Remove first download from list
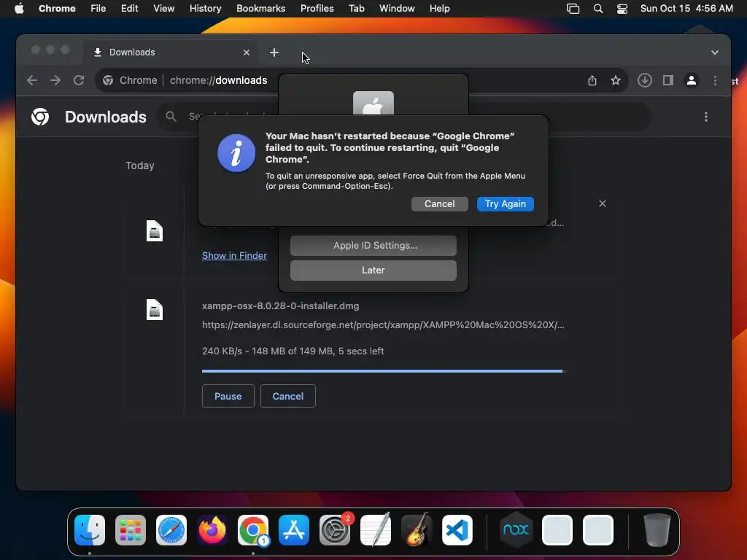 click(602, 204)
